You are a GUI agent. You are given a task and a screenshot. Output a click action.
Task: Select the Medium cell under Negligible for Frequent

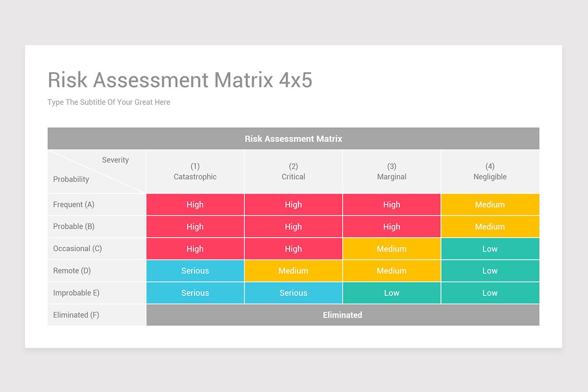coord(490,204)
